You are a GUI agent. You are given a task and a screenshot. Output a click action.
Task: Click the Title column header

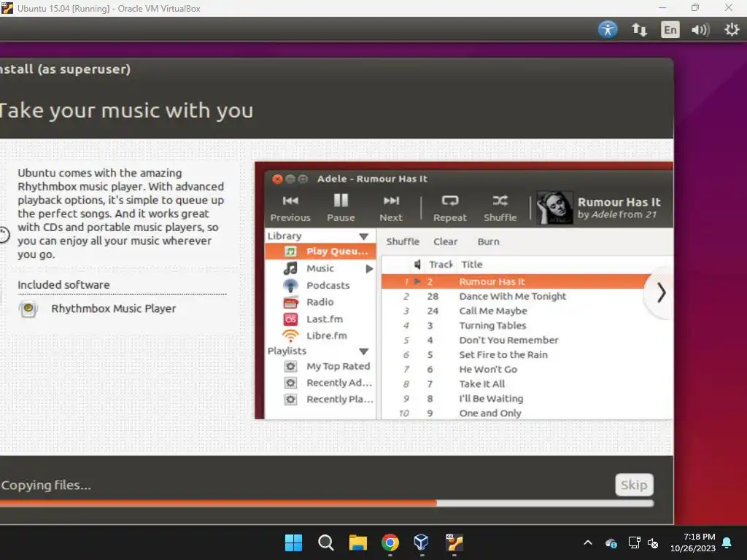tap(472, 264)
